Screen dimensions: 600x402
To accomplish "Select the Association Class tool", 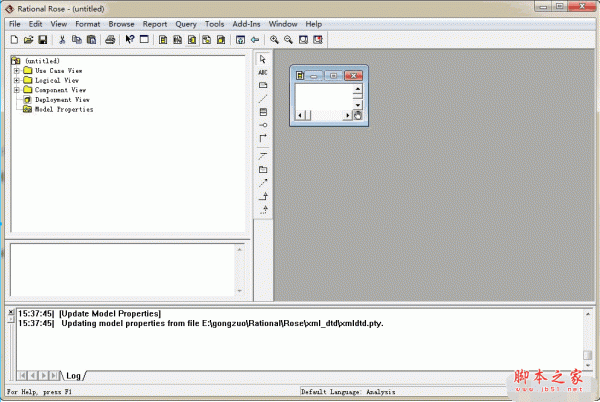I will tap(262, 156).
